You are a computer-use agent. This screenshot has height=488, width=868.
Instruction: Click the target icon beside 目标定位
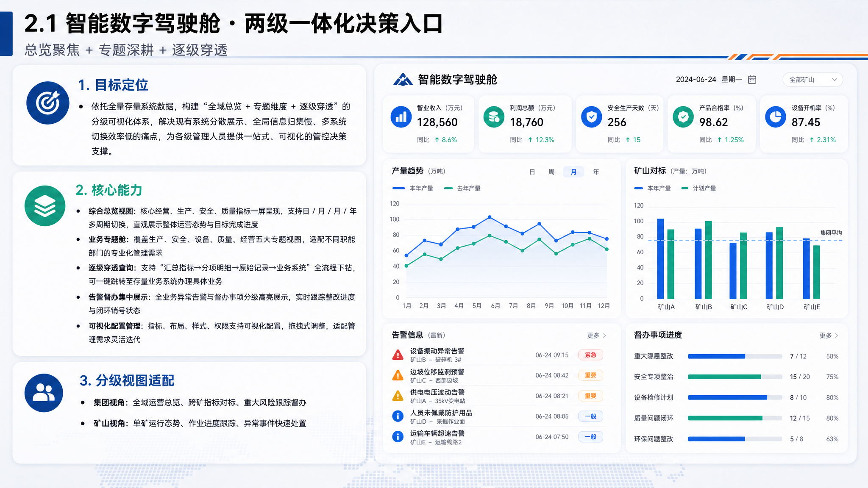(x=48, y=103)
